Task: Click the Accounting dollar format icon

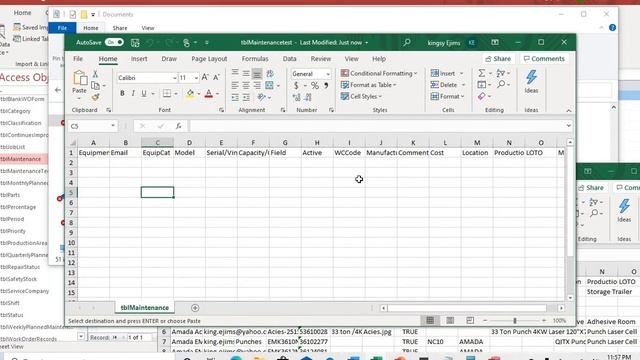Action: pyautogui.click(x=296, y=85)
